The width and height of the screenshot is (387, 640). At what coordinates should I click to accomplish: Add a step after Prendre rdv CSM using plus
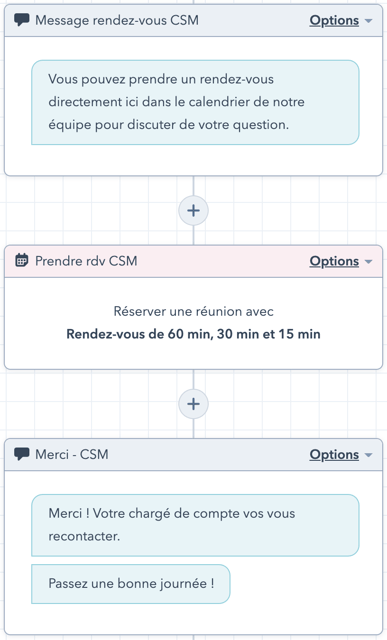(194, 404)
